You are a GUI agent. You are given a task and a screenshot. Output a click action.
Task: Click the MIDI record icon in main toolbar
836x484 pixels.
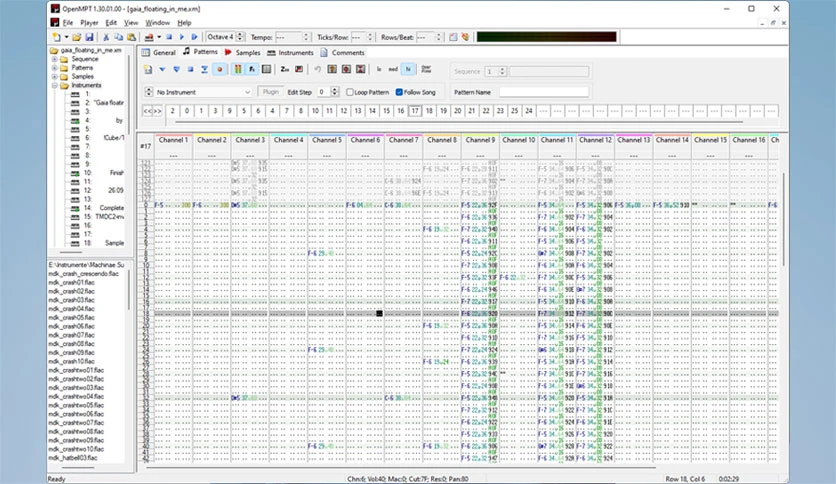(149, 37)
